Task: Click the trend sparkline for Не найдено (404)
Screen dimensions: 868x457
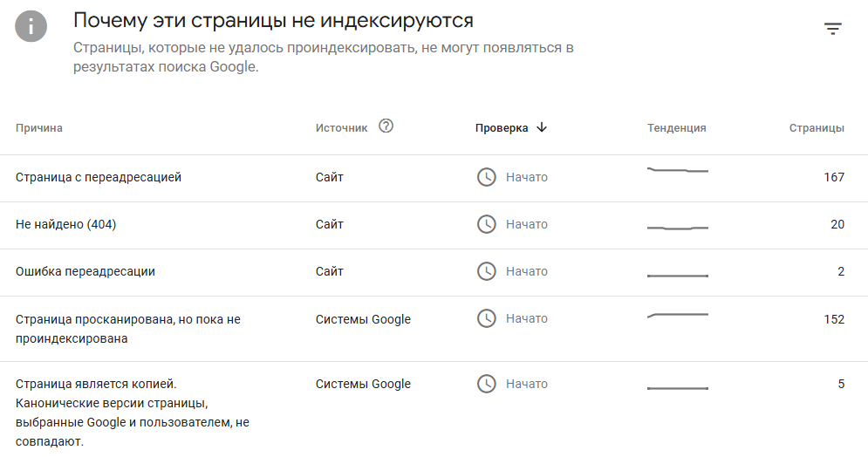Action: [678, 228]
